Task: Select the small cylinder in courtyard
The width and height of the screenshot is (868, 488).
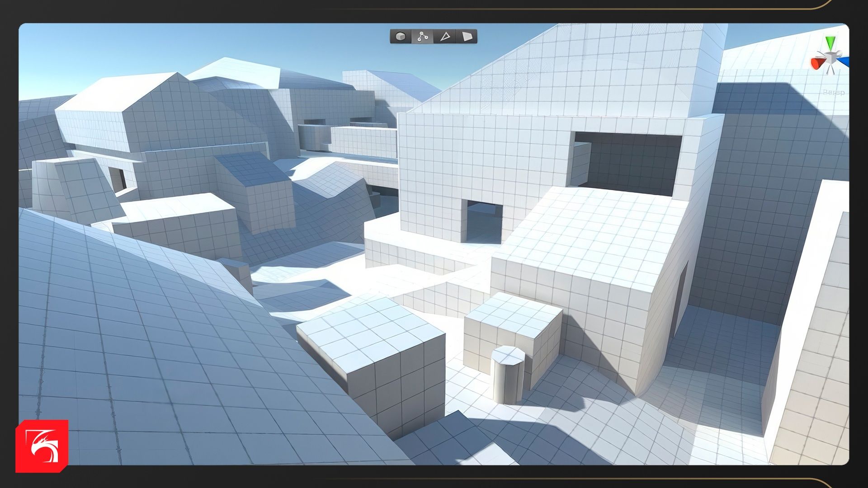Action: tap(508, 376)
